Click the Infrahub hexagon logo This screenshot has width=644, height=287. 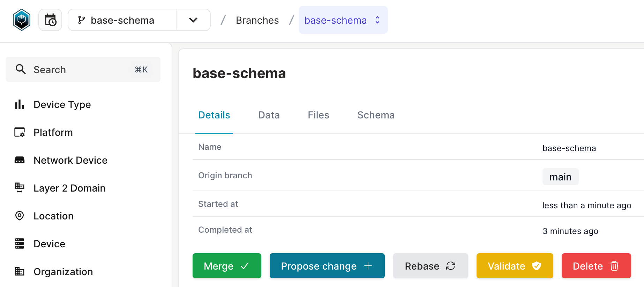point(22,20)
